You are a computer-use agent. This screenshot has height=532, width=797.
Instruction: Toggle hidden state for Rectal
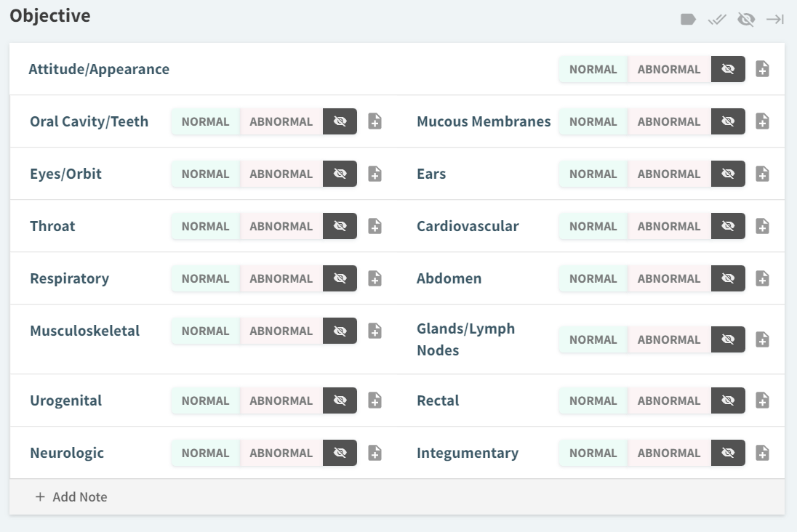(728, 400)
